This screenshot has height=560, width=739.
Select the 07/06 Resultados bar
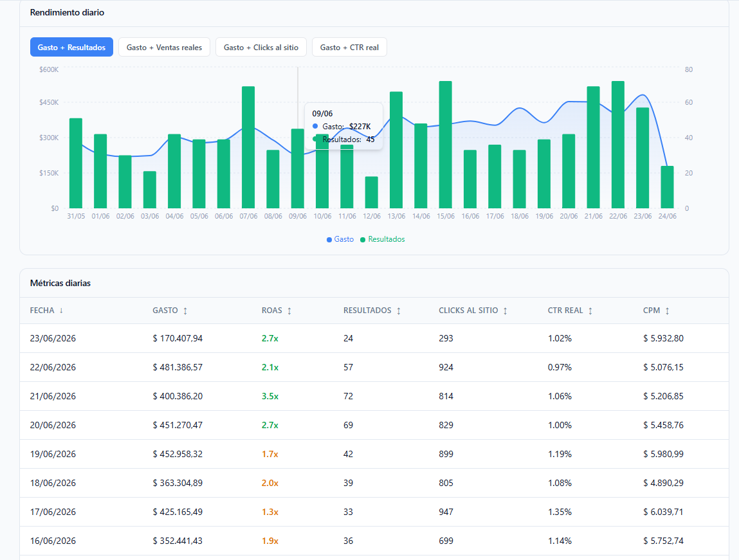[248, 147]
